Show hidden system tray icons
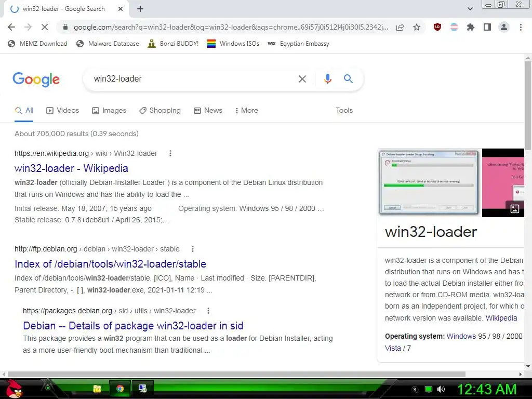 (415, 389)
